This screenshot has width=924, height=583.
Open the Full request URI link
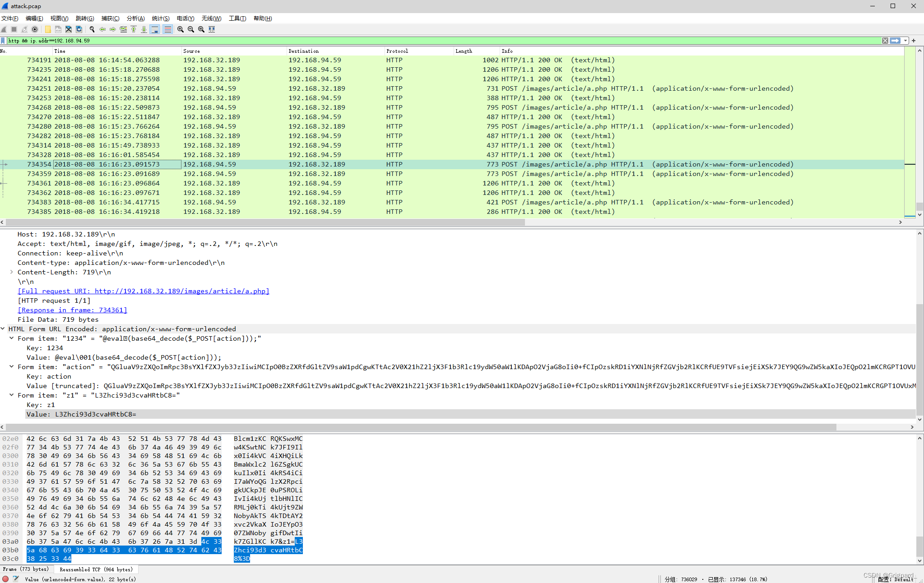point(144,291)
